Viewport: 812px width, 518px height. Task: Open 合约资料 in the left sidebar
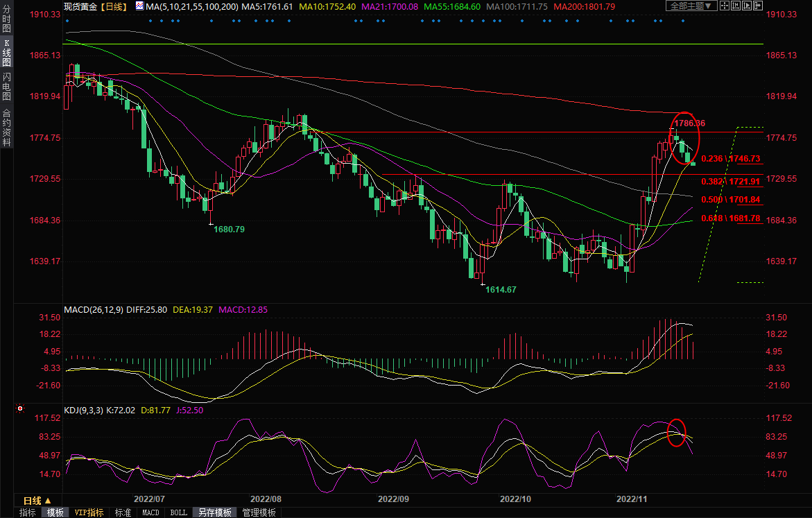[6, 127]
